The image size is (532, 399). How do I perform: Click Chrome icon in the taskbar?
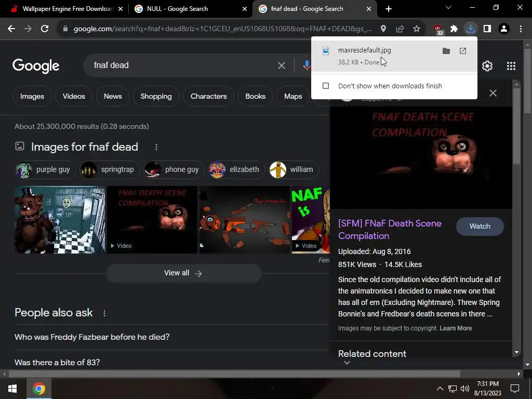click(38, 389)
